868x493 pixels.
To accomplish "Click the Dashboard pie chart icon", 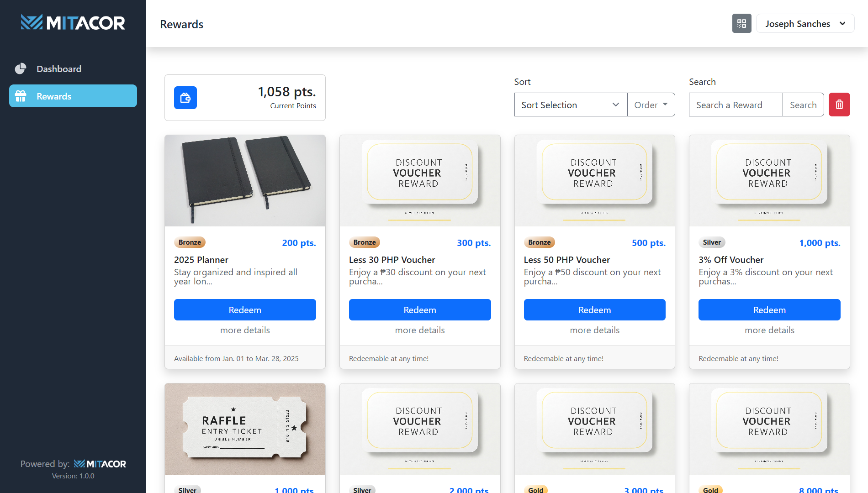I will point(21,69).
